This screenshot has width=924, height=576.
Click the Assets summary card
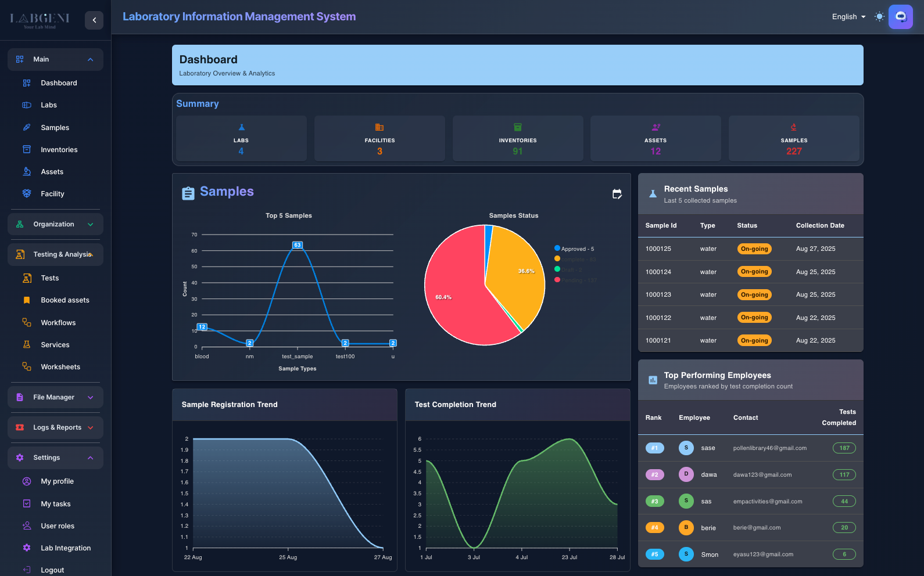click(x=655, y=139)
